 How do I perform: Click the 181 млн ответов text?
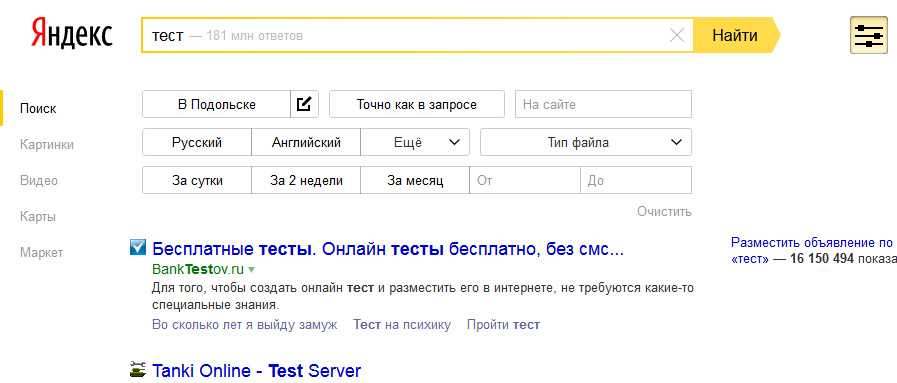(x=255, y=36)
